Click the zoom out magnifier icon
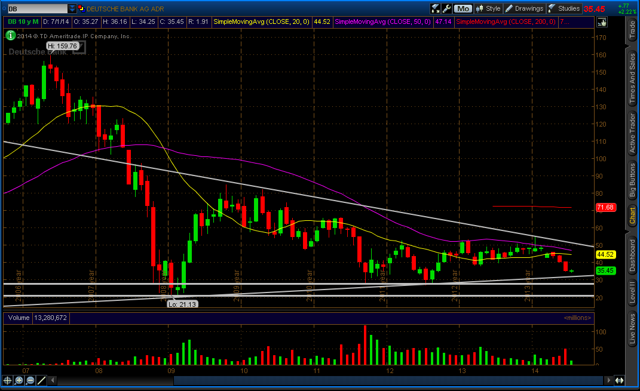The image size is (640, 391). [x=30, y=380]
